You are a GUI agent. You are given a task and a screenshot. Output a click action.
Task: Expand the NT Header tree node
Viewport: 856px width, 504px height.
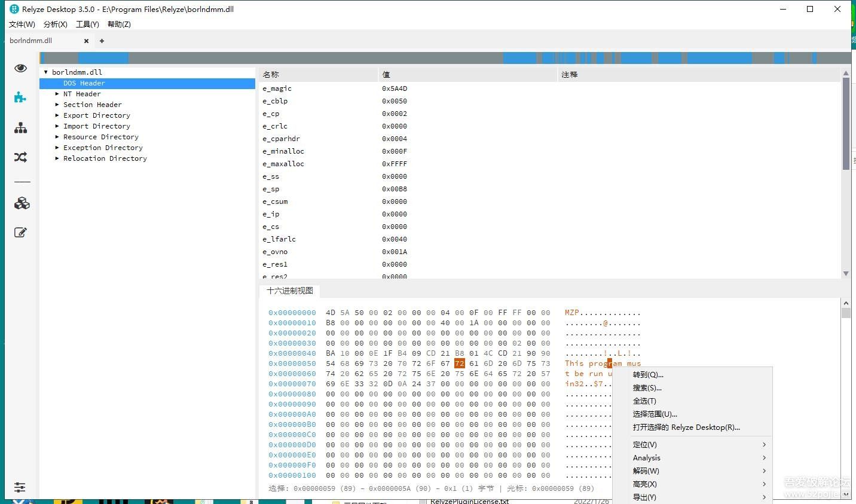[57, 94]
